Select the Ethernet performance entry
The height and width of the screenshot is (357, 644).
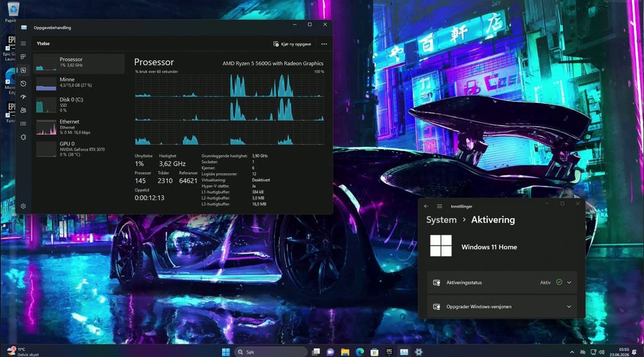coord(79,127)
